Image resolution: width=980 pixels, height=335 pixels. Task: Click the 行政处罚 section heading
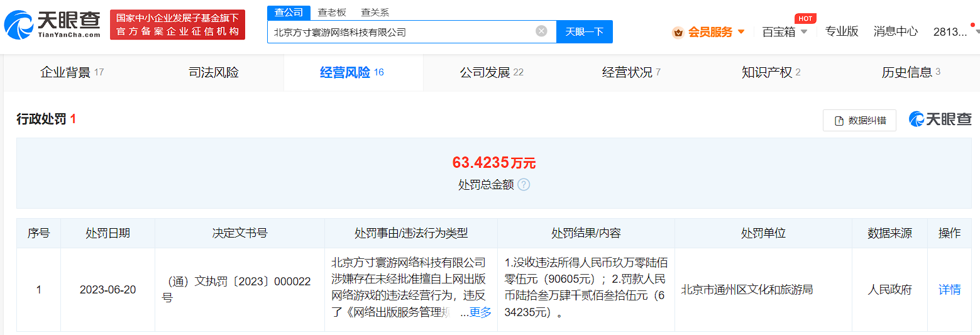[x=41, y=119]
